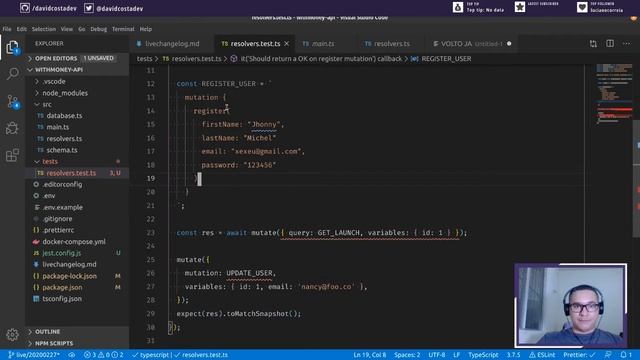Collapse the WITHMONEY-API folder section

tap(78, 70)
